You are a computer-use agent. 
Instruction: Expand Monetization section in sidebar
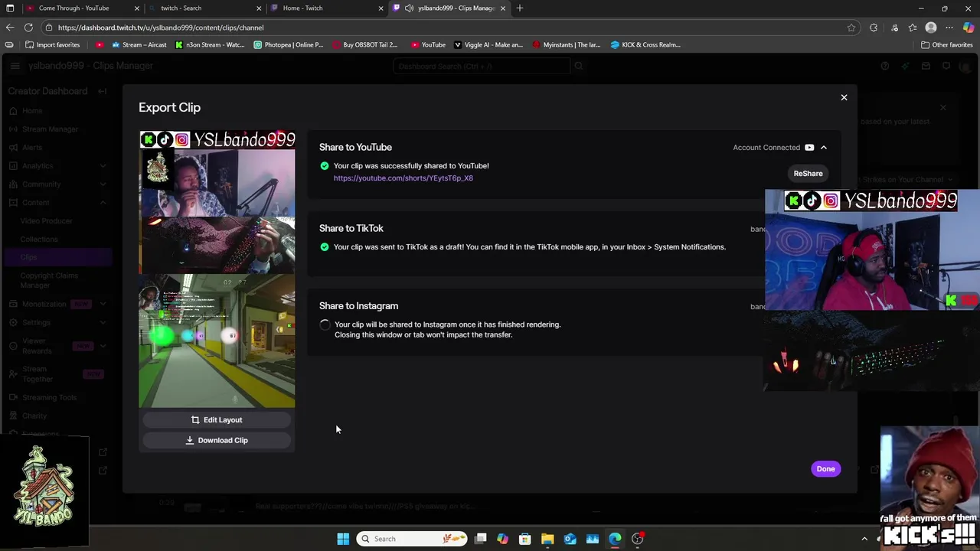point(103,304)
